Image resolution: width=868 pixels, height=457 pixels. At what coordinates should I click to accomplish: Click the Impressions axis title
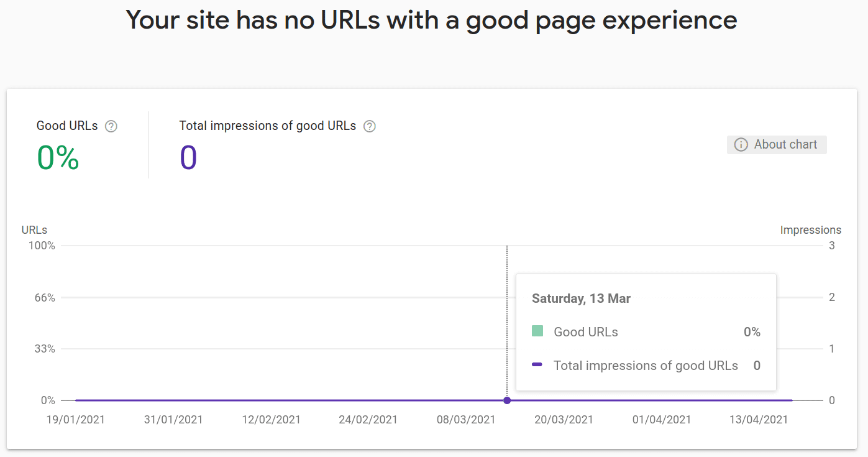click(811, 230)
